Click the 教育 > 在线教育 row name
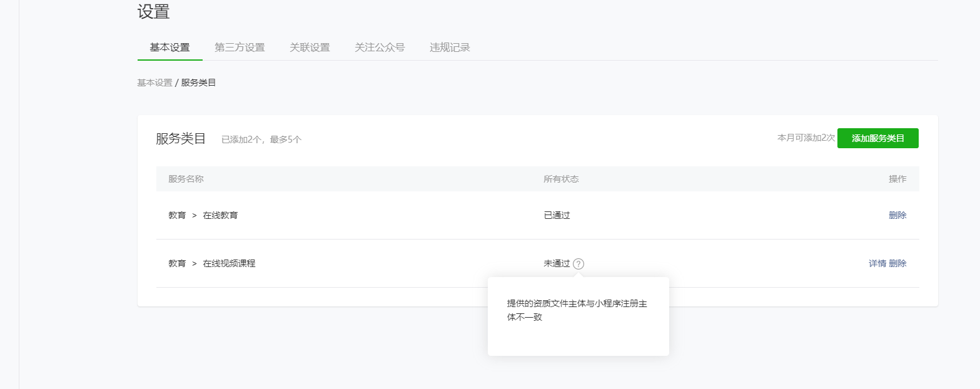The width and height of the screenshot is (980, 389). click(203, 215)
